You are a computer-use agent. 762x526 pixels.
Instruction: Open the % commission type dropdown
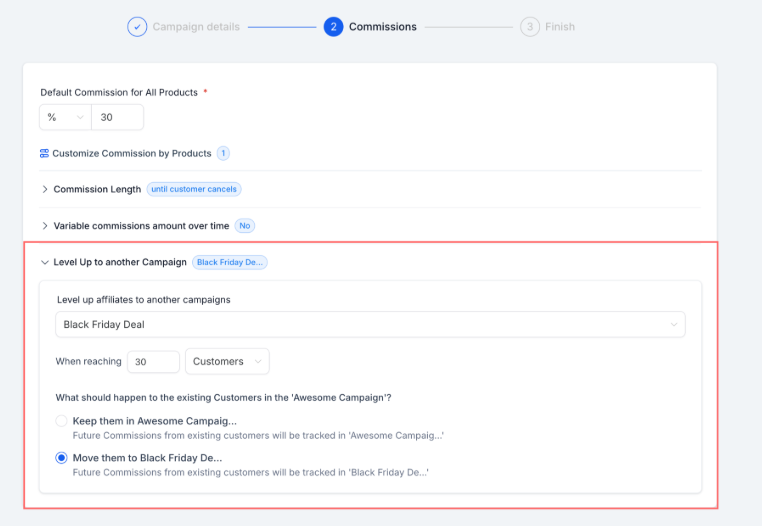point(65,117)
